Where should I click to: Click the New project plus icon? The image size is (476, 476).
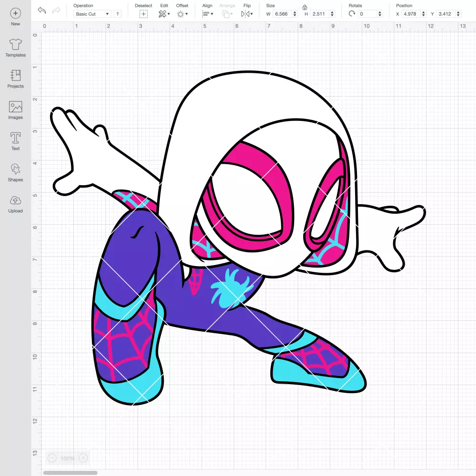point(16,13)
